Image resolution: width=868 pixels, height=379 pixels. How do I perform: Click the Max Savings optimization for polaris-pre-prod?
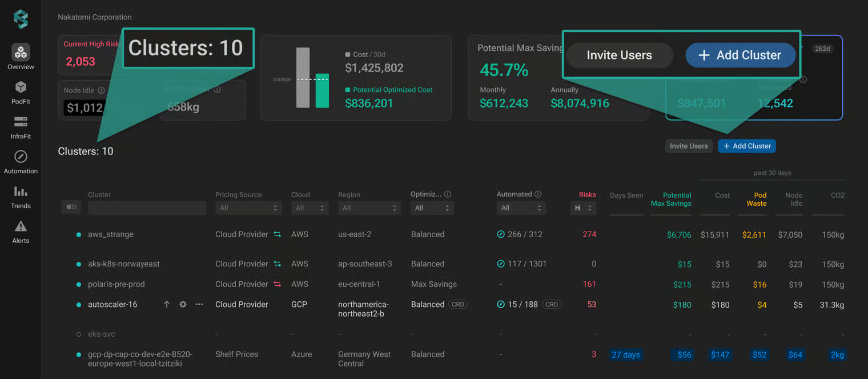tap(434, 284)
